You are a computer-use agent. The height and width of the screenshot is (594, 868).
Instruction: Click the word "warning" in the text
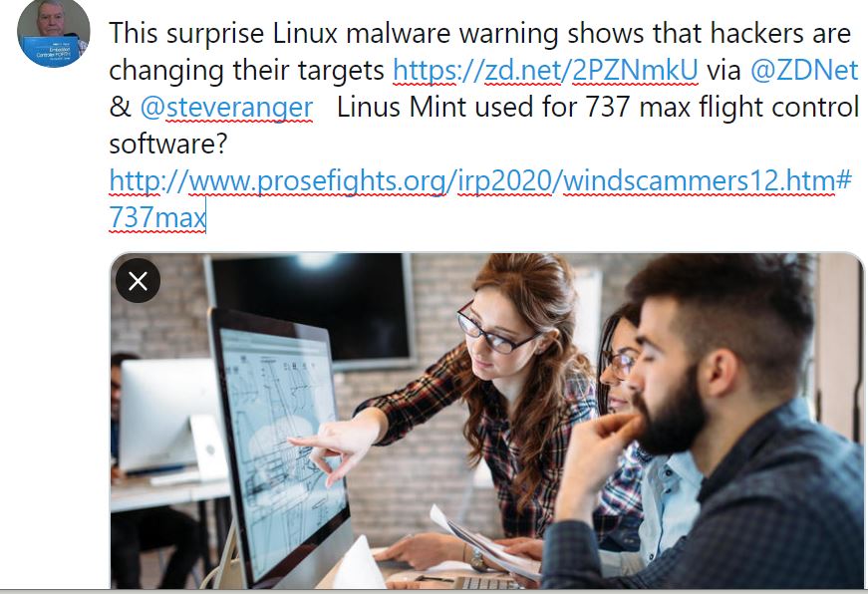click(508, 34)
